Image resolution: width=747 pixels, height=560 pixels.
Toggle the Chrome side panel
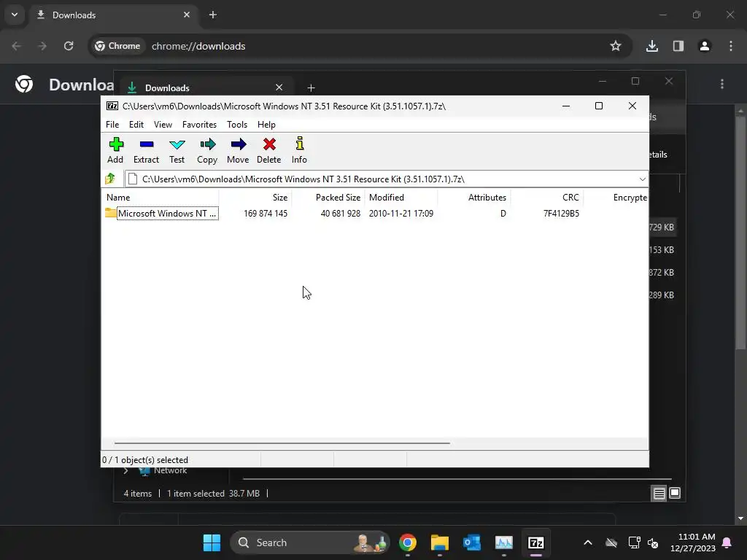678,46
